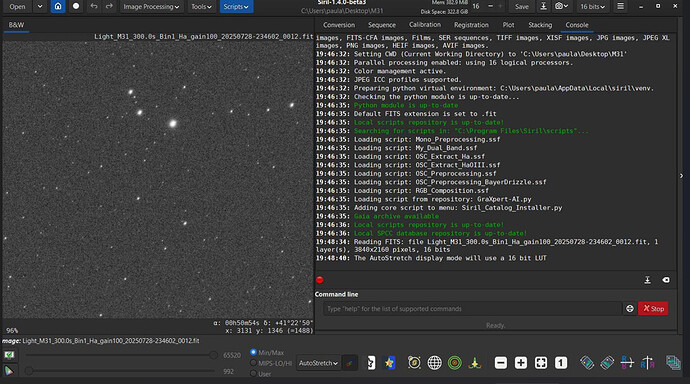
Task: Click the Save button
Action: coord(522,7)
